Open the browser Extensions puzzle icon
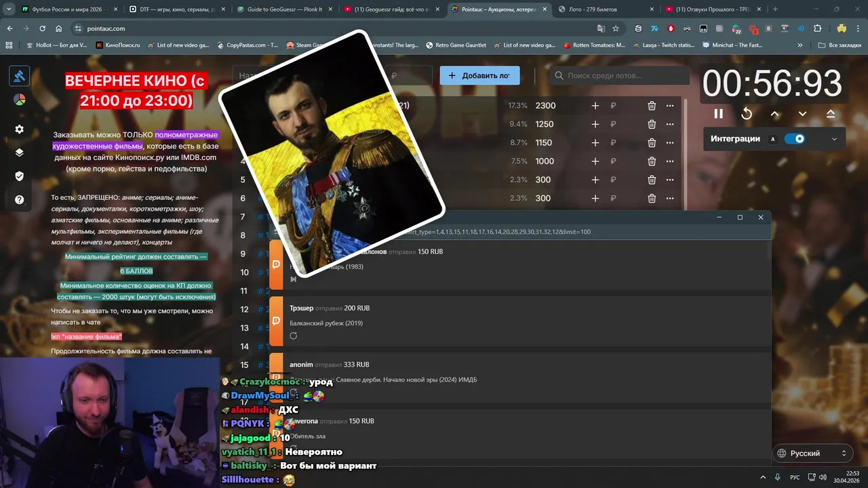 pyautogui.click(x=817, y=28)
